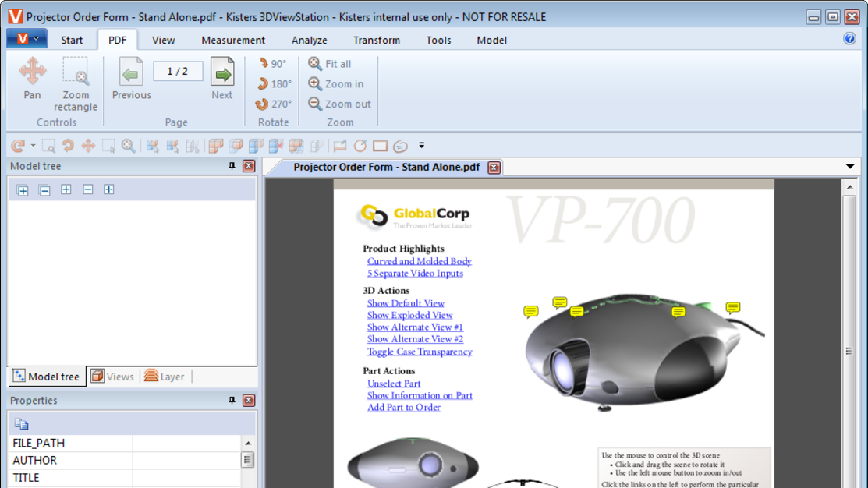The image size is (868, 488).
Task: Open the Start ribbon tab
Action: coord(72,40)
